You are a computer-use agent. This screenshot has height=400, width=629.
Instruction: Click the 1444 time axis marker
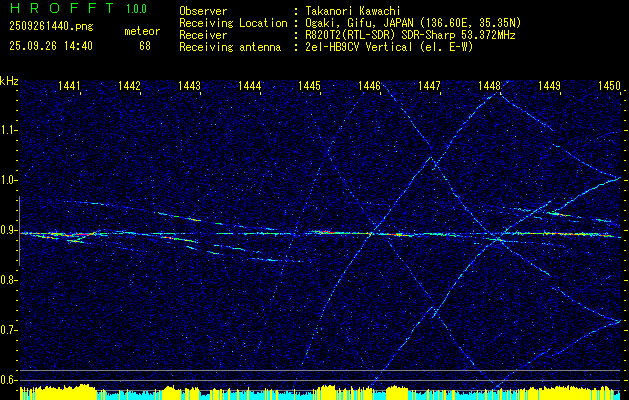(250, 85)
